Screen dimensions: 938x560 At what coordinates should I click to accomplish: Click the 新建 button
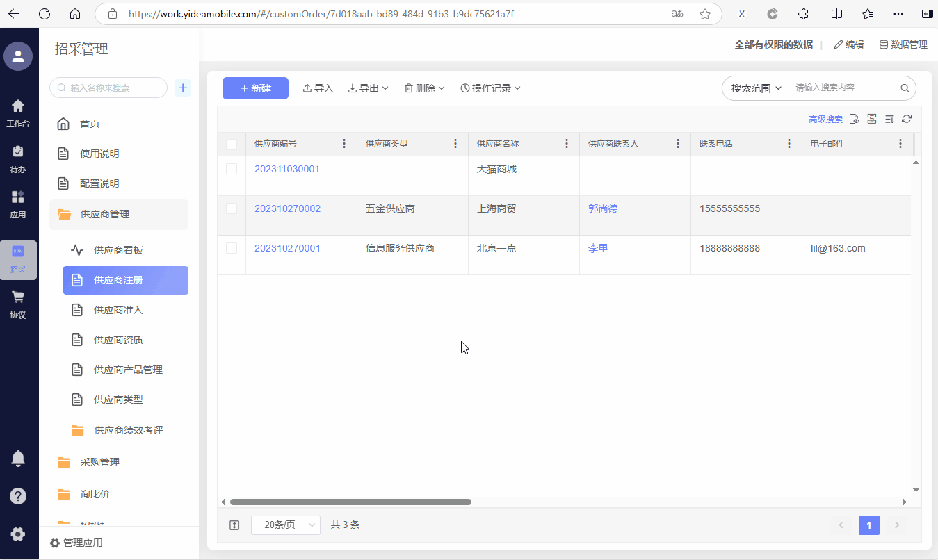point(255,88)
